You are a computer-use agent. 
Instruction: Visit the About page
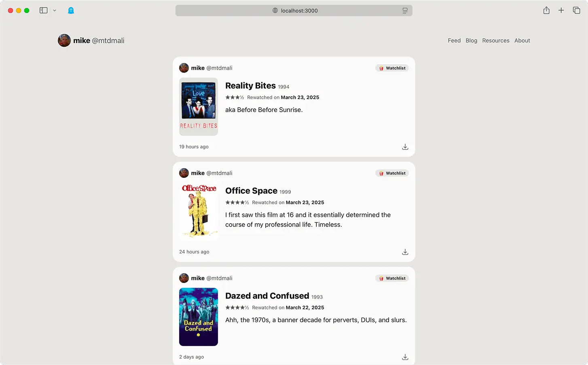(x=522, y=40)
